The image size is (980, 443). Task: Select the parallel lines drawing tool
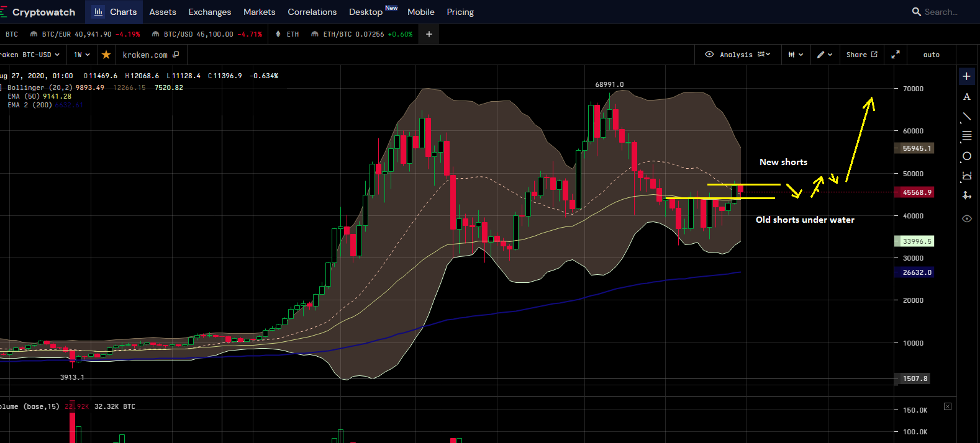pyautogui.click(x=966, y=136)
